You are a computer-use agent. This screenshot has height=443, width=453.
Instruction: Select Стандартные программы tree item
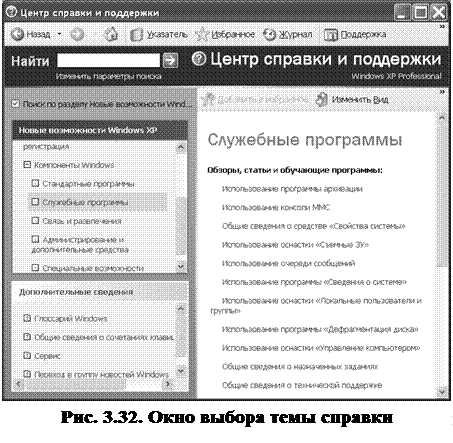pos(83,184)
